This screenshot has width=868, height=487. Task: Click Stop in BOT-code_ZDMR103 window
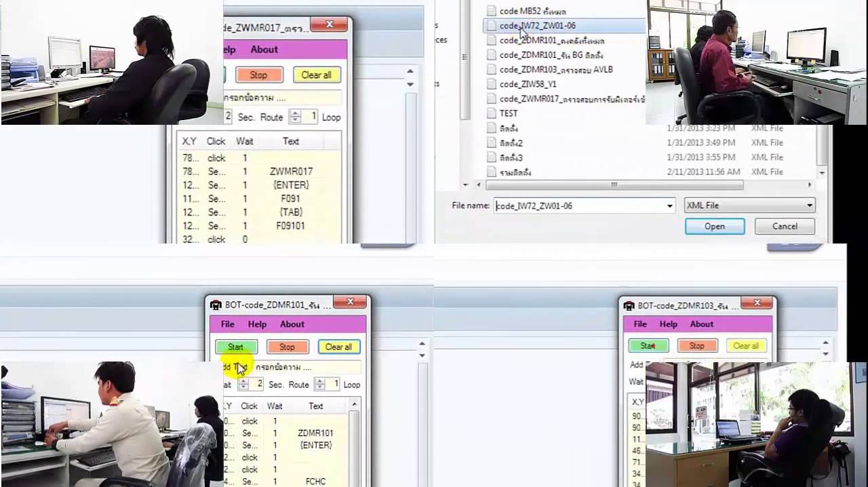697,346
